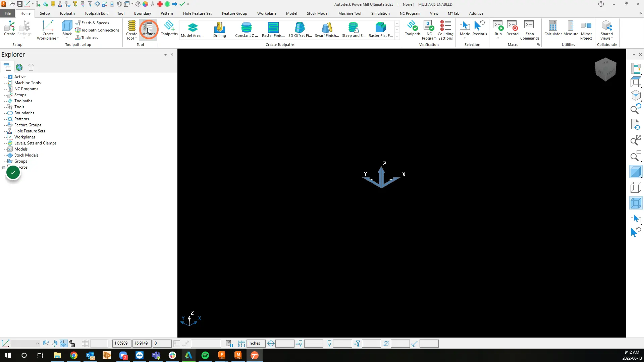Switch Explorer to the tree view tab
Image resolution: width=644 pixels, height=362 pixels.
coord(7,67)
